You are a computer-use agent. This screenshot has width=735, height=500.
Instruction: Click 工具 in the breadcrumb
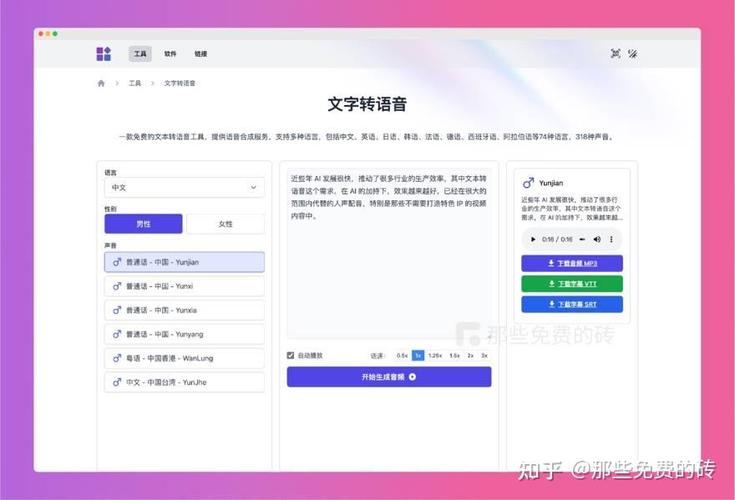click(x=135, y=83)
